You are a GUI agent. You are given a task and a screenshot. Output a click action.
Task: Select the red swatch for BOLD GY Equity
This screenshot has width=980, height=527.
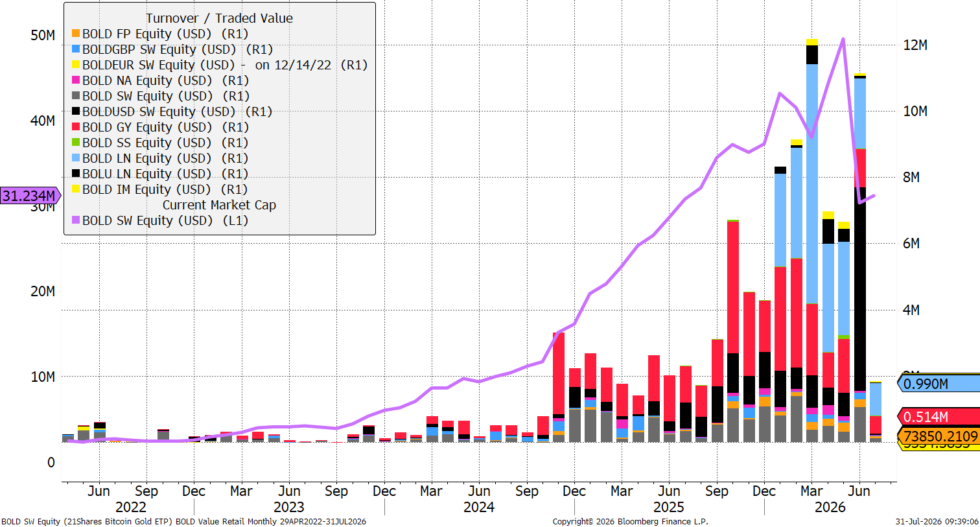[76, 127]
